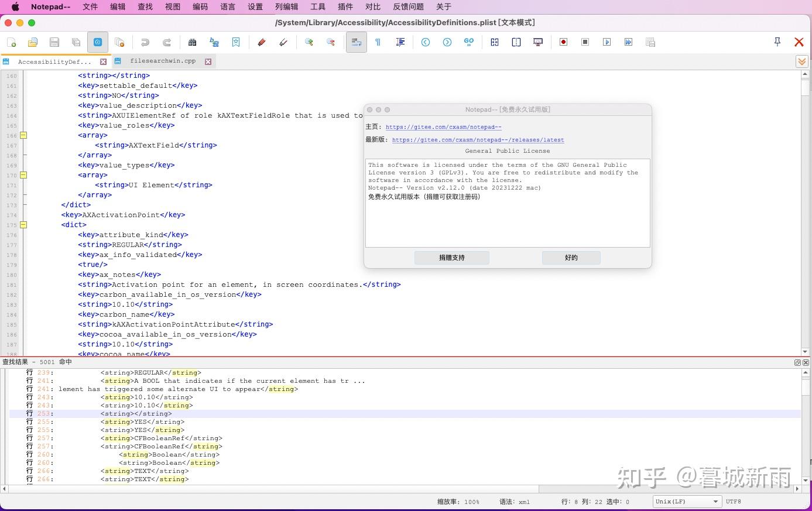Float the search results panel
Viewport: 812px width, 511px height.
[x=797, y=362]
